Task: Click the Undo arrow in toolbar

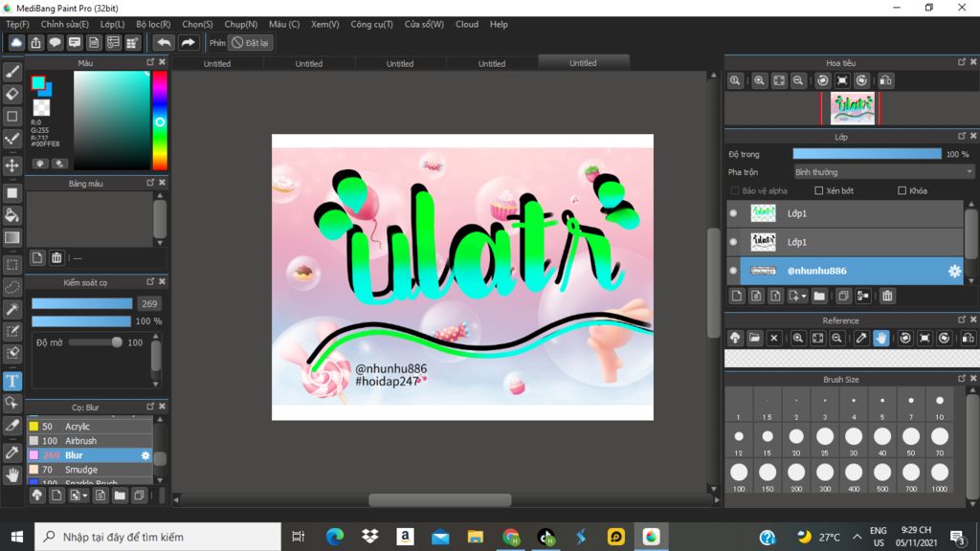Action: tap(164, 42)
